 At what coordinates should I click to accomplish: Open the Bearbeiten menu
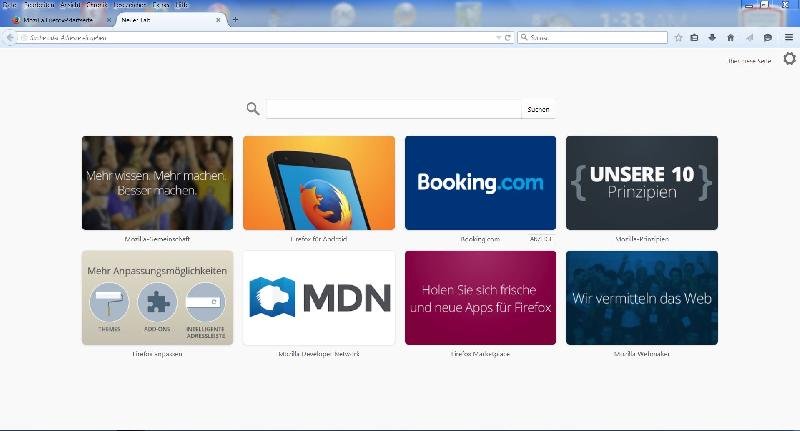[x=39, y=5]
